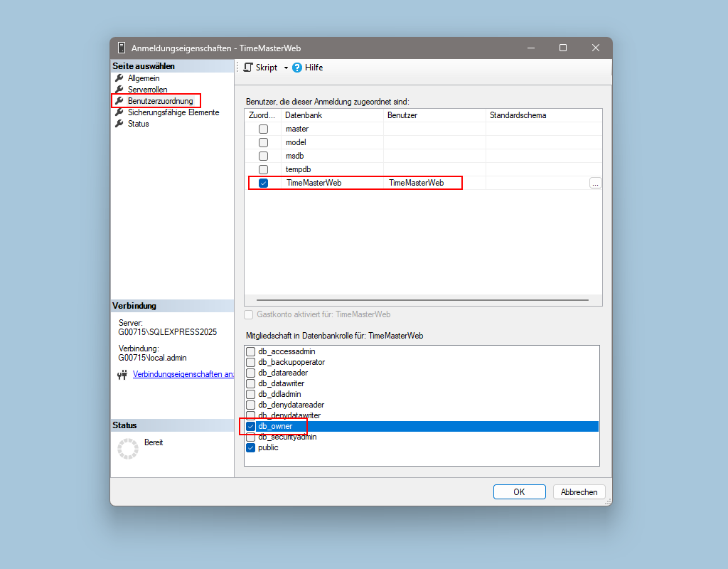Click the Skript toolbar icon
This screenshot has width=728, height=569.
click(248, 68)
